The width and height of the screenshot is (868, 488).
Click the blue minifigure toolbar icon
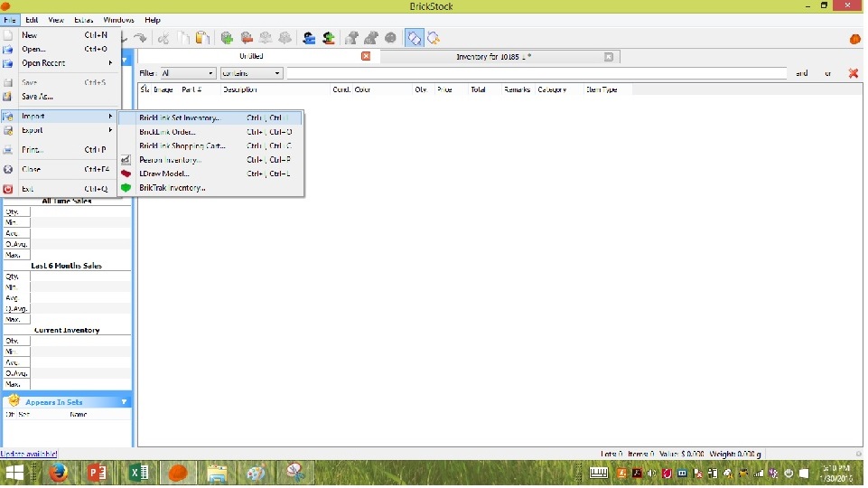point(309,38)
